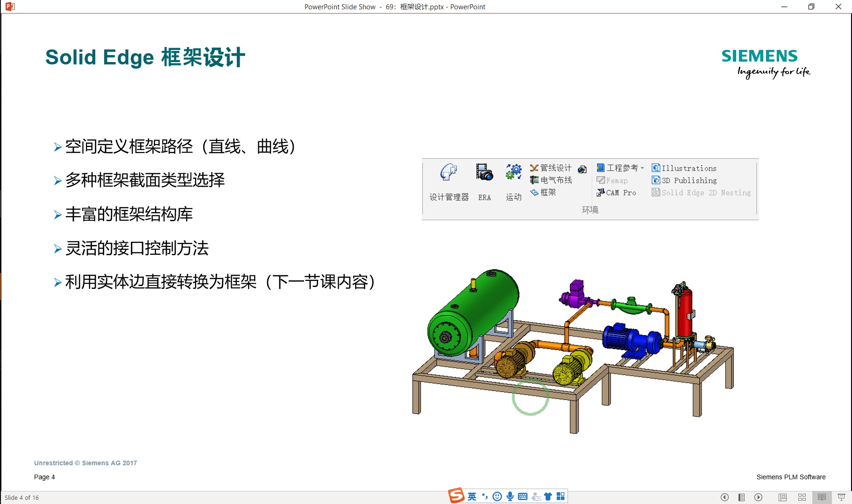Viewport: 852px width, 504px height.
Task: Open the Sogou emoji face icon
Action: [x=497, y=496]
